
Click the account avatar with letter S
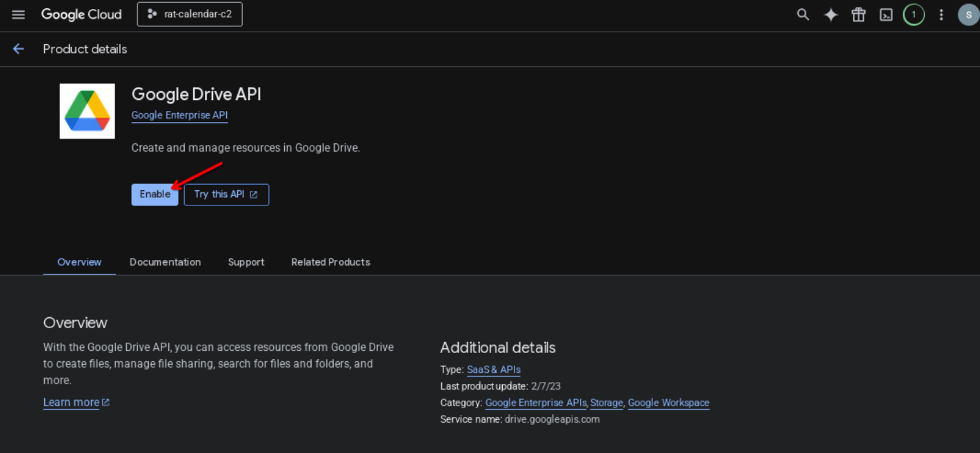[968, 14]
